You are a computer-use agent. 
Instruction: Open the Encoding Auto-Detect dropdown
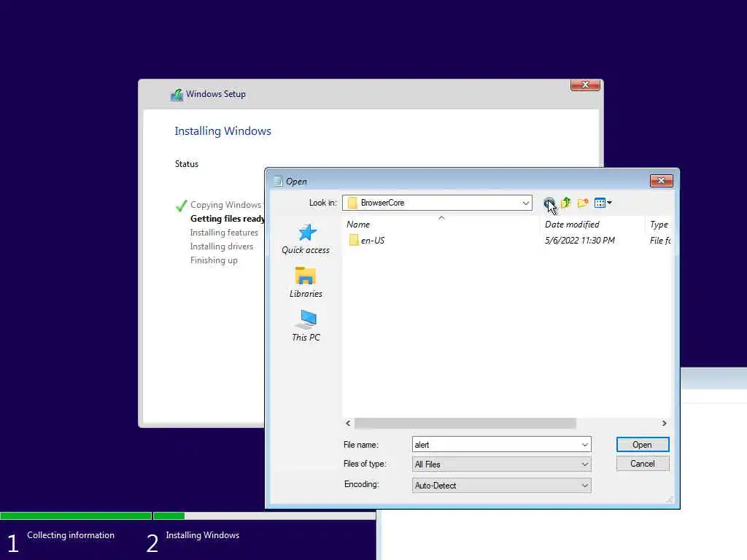[501, 485]
